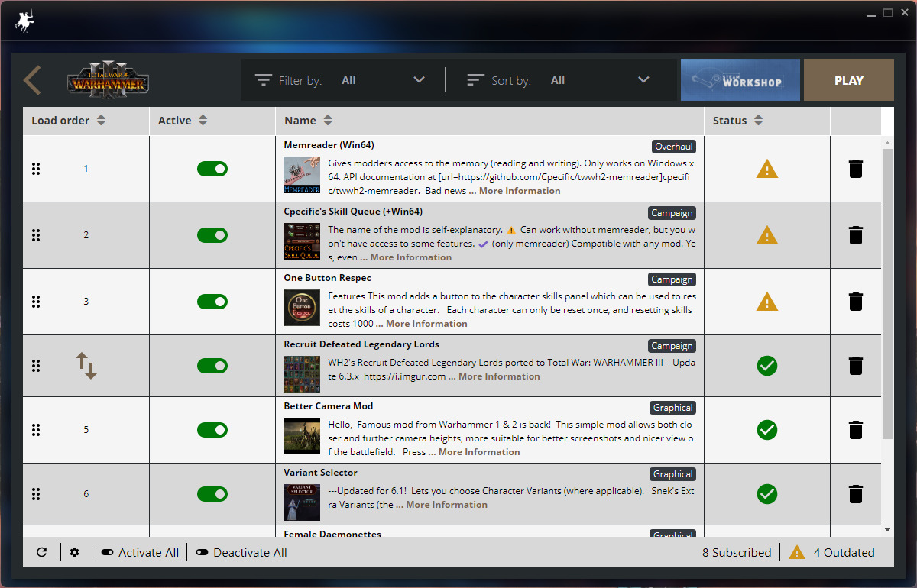Screen dimensions: 917x588
Task: Click the Skill Queue outdated warning icon
Action: 767,236
